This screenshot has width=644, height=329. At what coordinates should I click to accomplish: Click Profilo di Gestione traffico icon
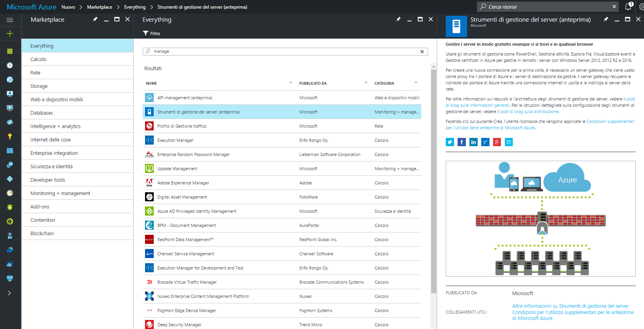149,126
